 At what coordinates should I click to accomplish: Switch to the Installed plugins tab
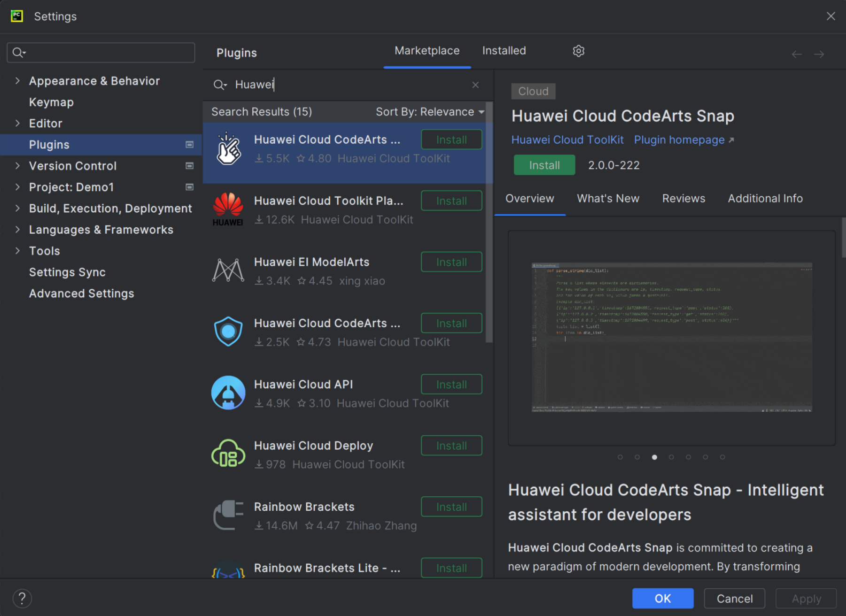click(504, 51)
